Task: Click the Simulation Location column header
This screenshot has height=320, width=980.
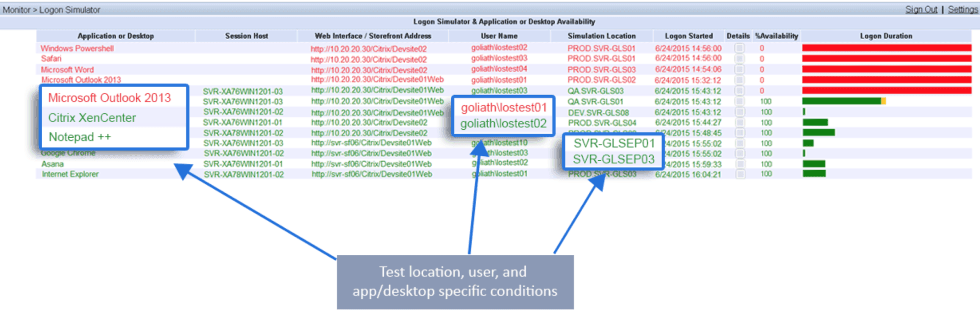Action: [x=602, y=36]
